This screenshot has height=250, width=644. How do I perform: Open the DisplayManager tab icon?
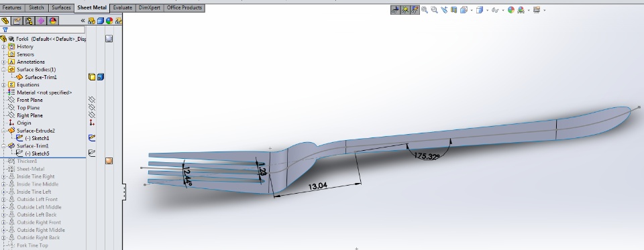[52, 21]
